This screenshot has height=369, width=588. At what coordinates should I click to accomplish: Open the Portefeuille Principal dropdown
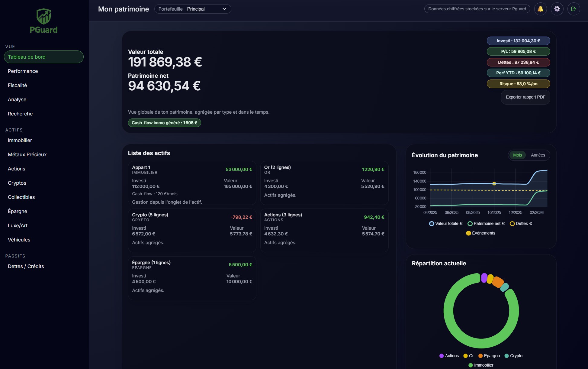193,9
